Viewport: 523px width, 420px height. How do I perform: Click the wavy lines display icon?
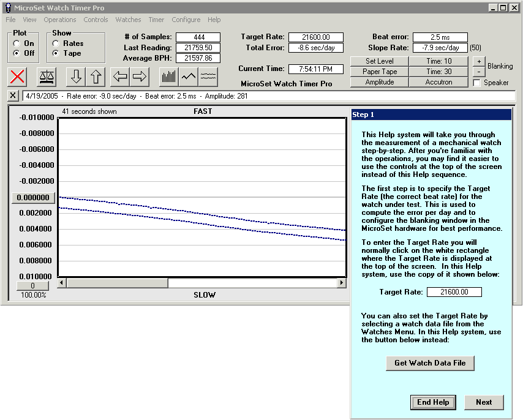pos(208,77)
